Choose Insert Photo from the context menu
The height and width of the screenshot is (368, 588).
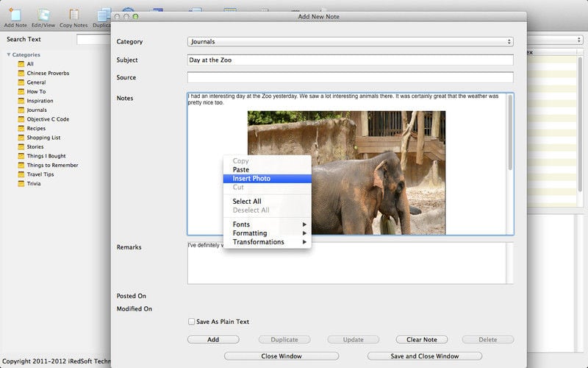tap(267, 178)
